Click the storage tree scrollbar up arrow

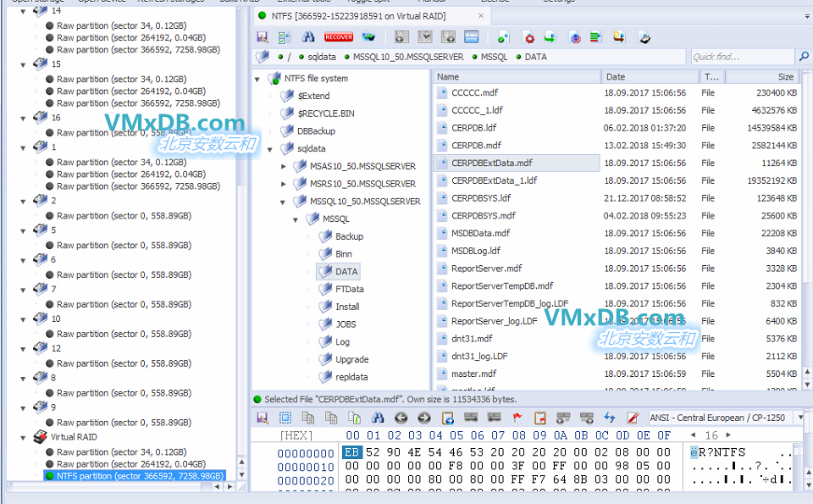coord(241,462)
